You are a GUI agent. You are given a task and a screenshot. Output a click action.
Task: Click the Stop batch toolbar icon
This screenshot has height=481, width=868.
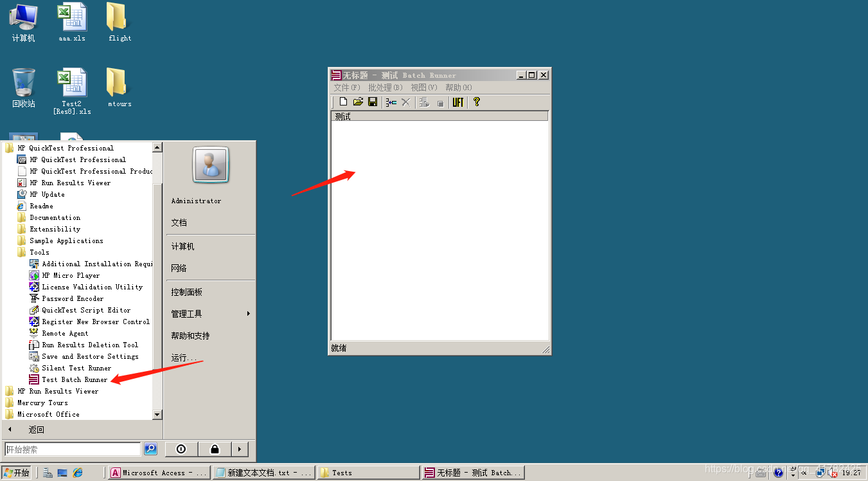[440, 103]
